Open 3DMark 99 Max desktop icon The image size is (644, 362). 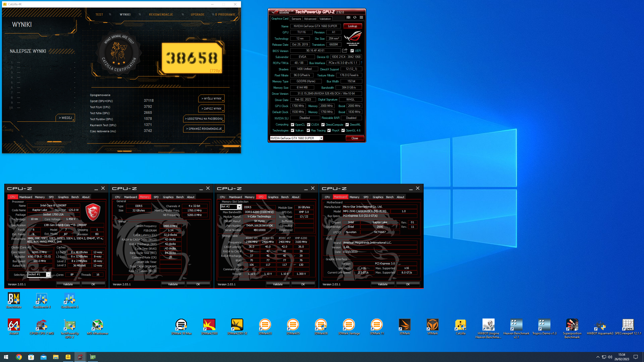[x=181, y=327]
